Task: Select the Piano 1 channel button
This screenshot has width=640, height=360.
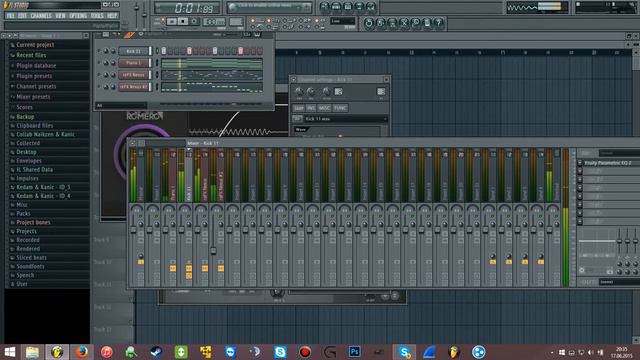Action: click(133, 63)
